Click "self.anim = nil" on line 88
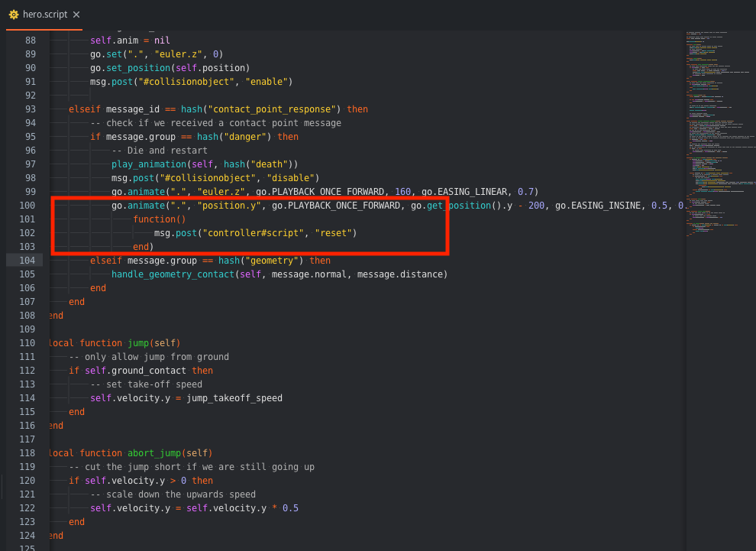 (130, 41)
